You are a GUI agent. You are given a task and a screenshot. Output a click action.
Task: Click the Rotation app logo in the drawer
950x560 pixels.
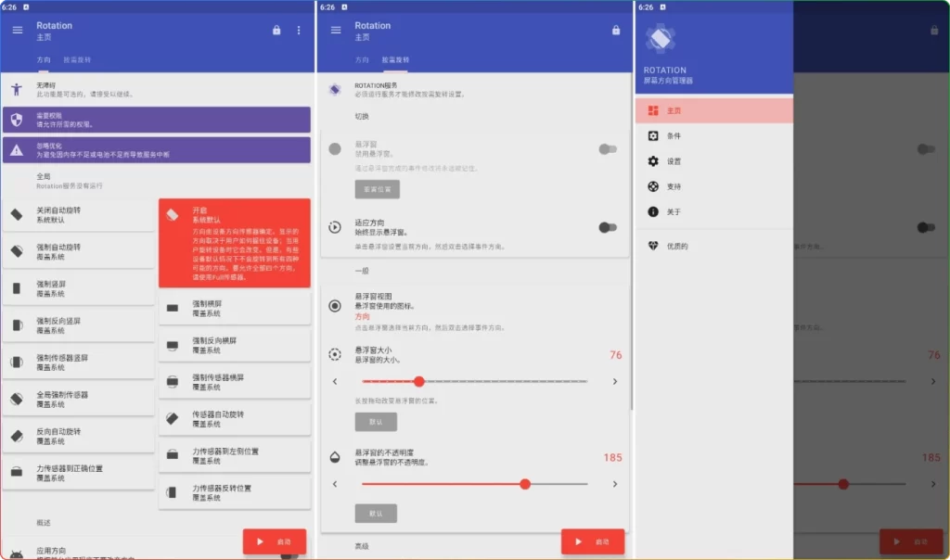click(661, 37)
